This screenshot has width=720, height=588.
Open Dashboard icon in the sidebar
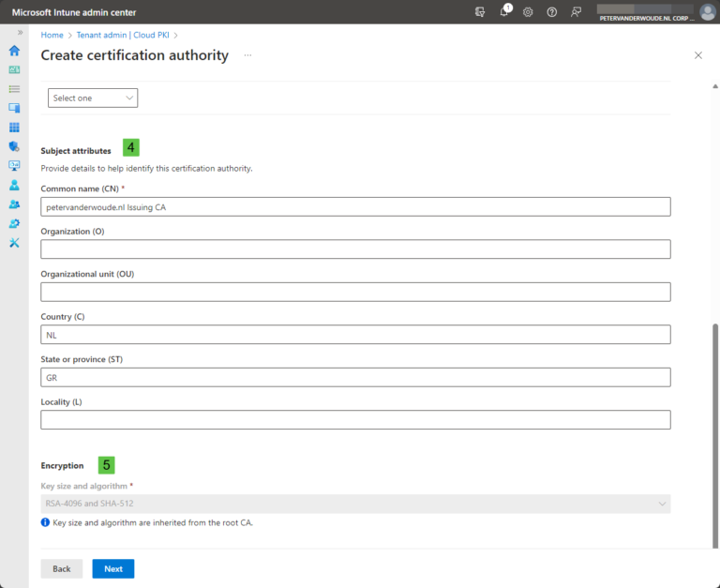click(x=14, y=69)
